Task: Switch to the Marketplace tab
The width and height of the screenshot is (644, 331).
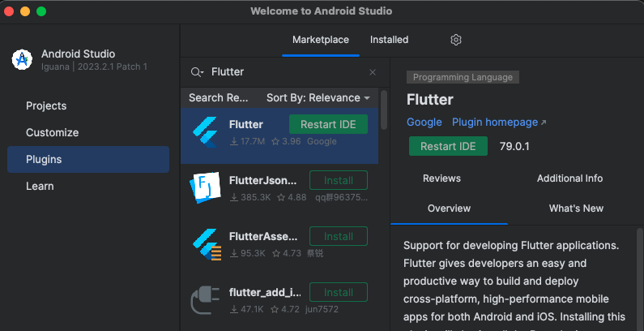Action: click(x=320, y=40)
